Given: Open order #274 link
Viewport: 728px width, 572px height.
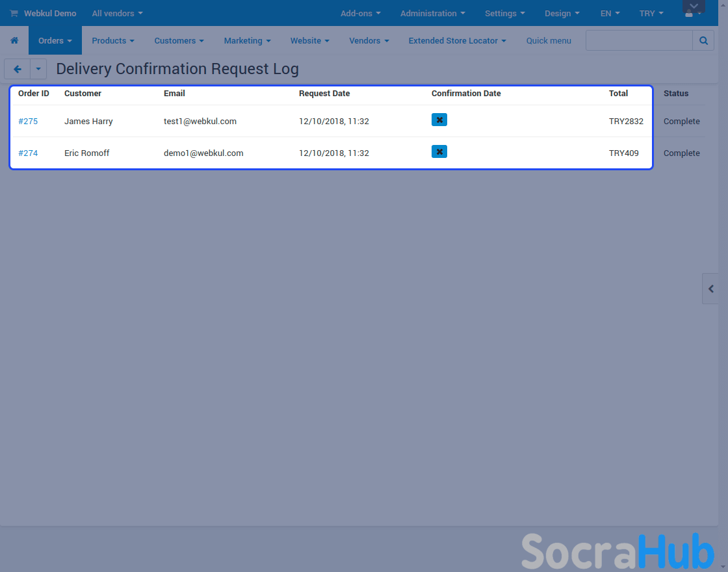Looking at the screenshot, I should pos(28,153).
